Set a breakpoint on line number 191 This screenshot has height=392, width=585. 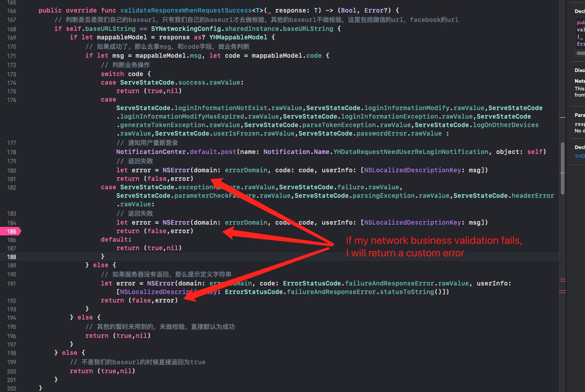[11, 283]
